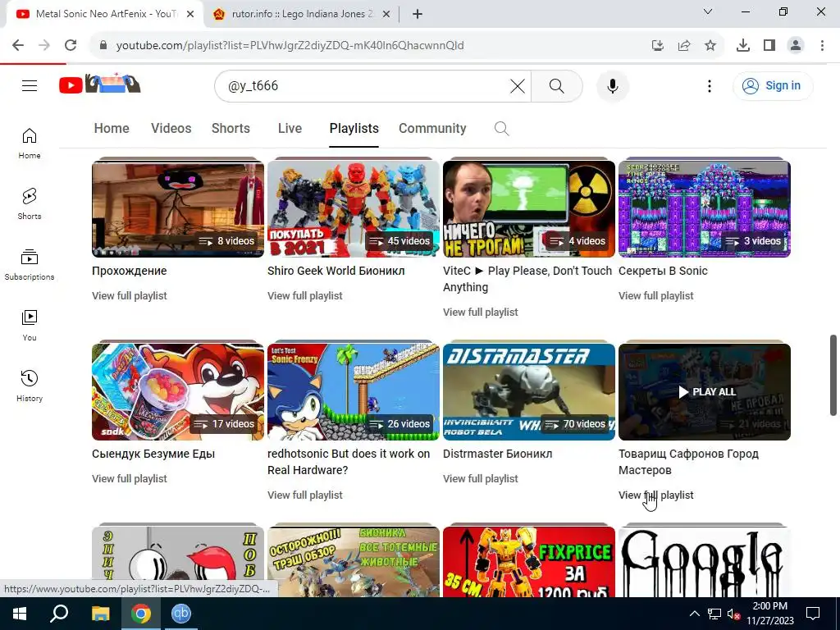Show hidden system tray icons

pos(694,614)
